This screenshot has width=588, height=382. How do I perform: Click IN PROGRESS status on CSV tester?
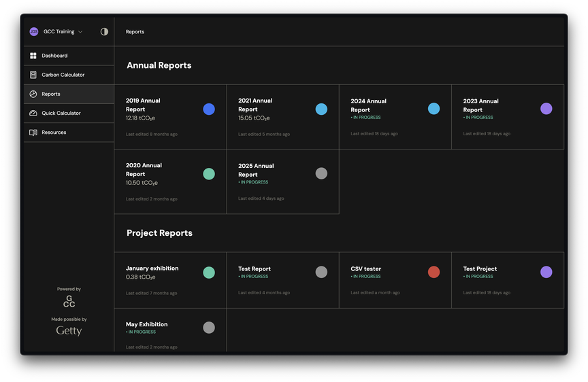(365, 277)
